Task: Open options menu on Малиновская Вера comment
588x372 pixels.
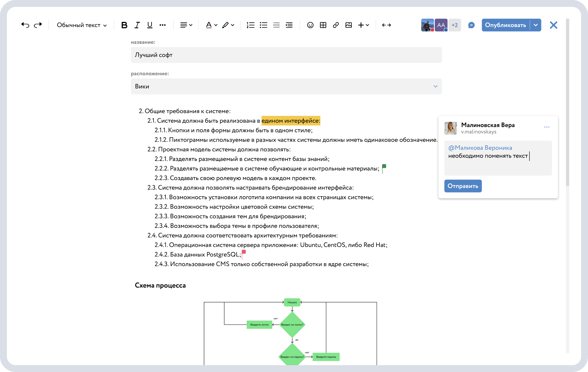Action: [x=547, y=127]
